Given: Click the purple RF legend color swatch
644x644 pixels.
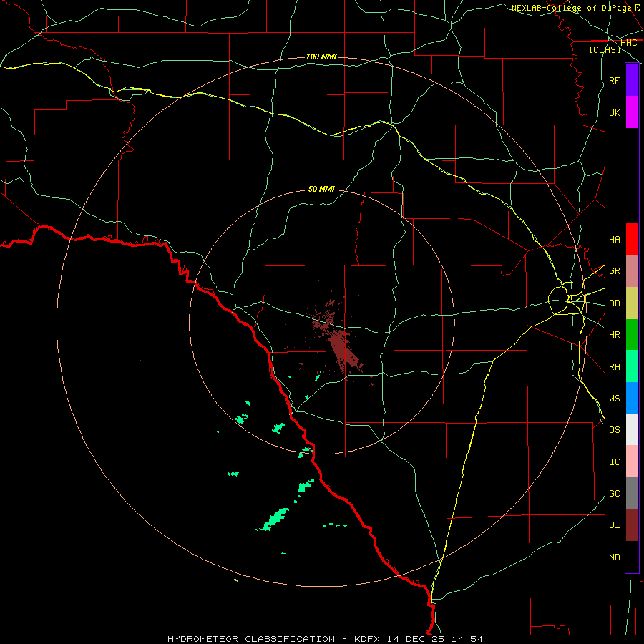Looking at the screenshot, I should (632, 80).
